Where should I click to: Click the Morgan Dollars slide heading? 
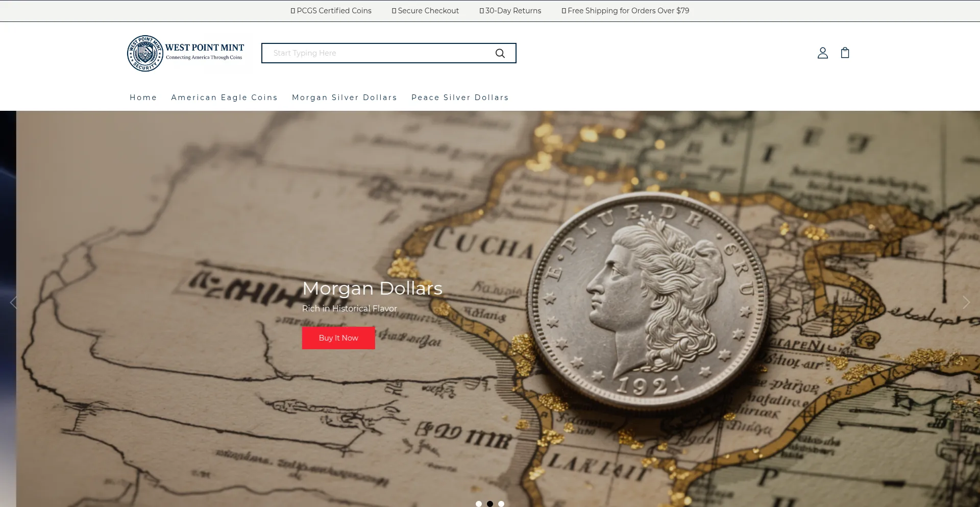click(372, 288)
